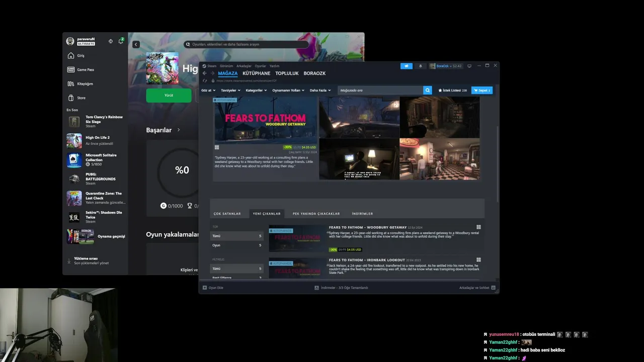Open Kitaplığım library in Xbox sidebar
The image size is (644, 362).
click(96, 84)
